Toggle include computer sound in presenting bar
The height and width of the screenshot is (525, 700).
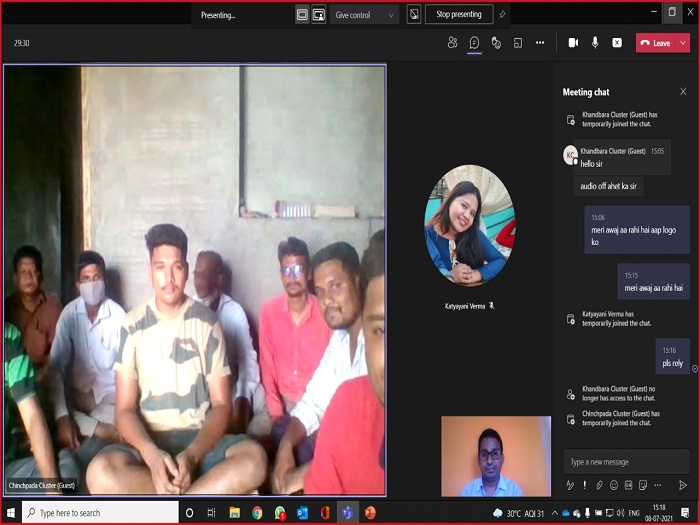[x=414, y=15]
